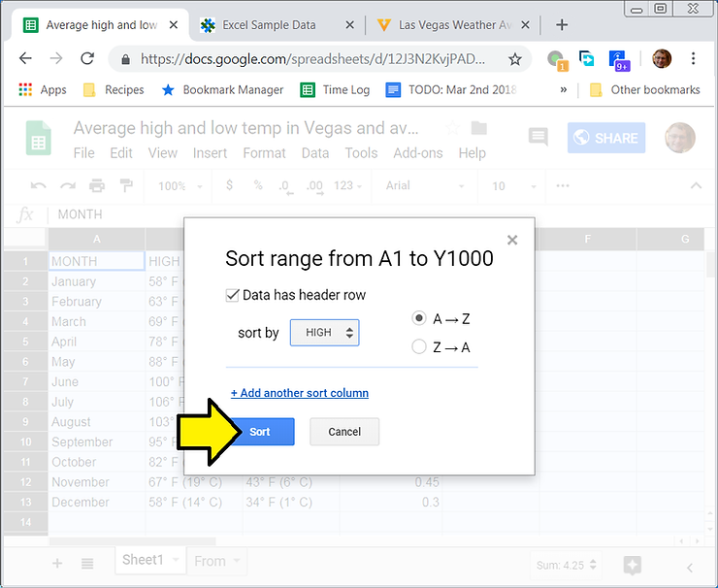Reload the page with the refresh icon
The width and height of the screenshot is (718, 588).
point(87,59)
